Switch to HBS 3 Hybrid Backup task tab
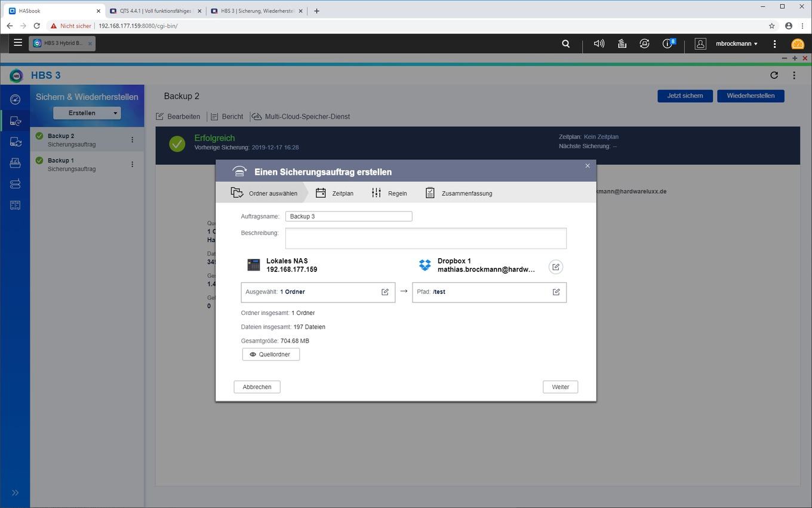Screen dimensions: 812x508 point(62,43)
